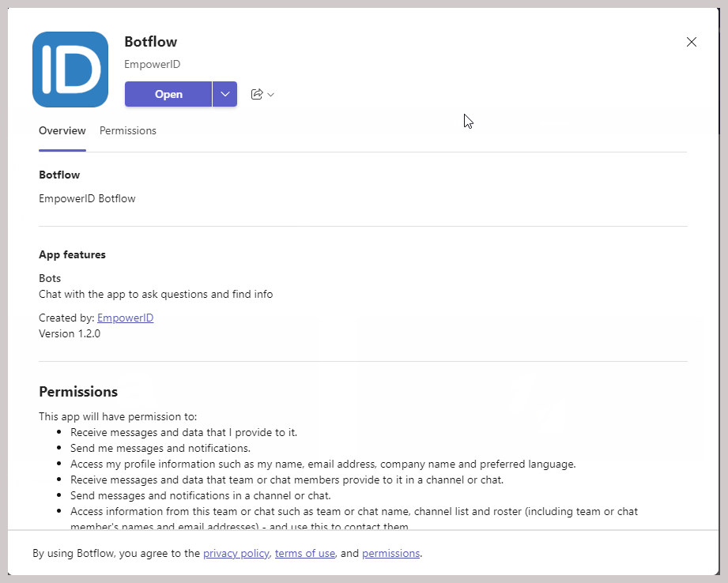Viewport: 728px width, 583px height.
Task: Click the Botflow app logo icon
Action: tap(70, 70)
